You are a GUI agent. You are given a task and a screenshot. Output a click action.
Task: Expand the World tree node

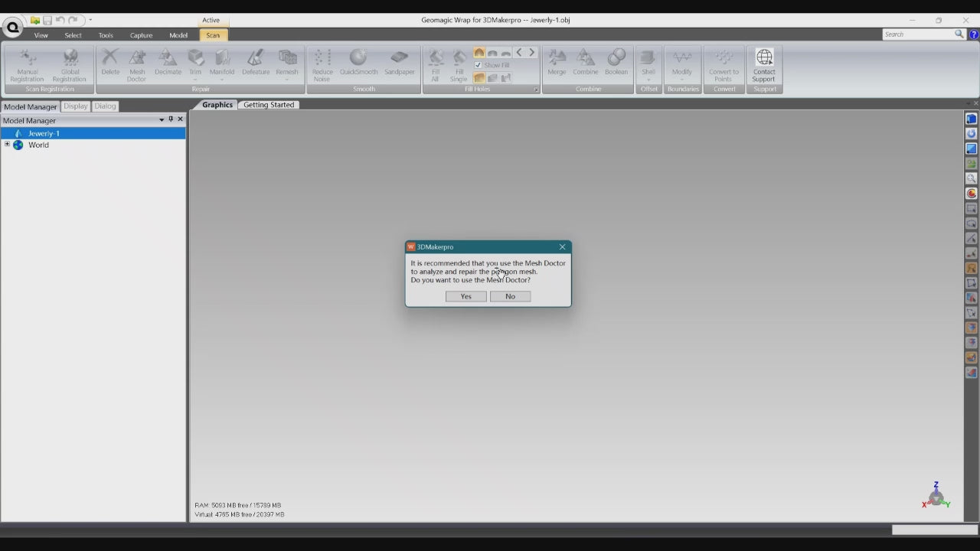7,145
